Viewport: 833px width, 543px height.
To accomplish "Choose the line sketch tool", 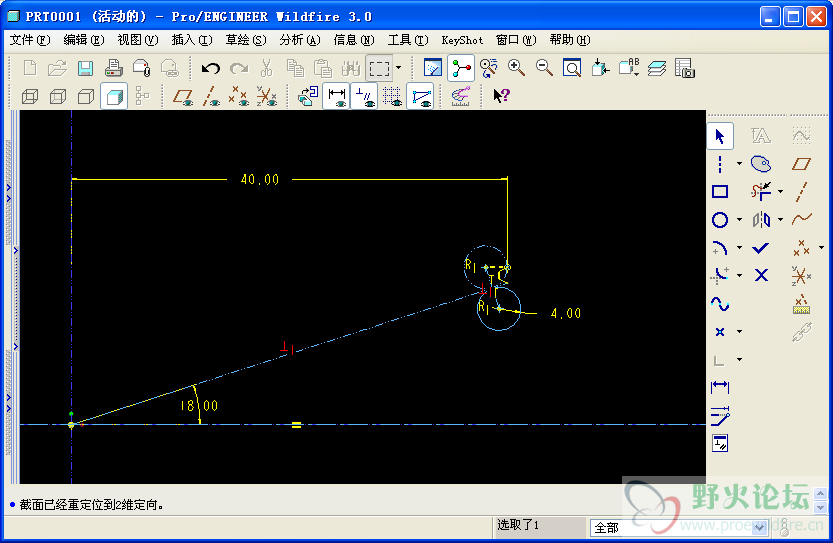I will tap(720, 164).
